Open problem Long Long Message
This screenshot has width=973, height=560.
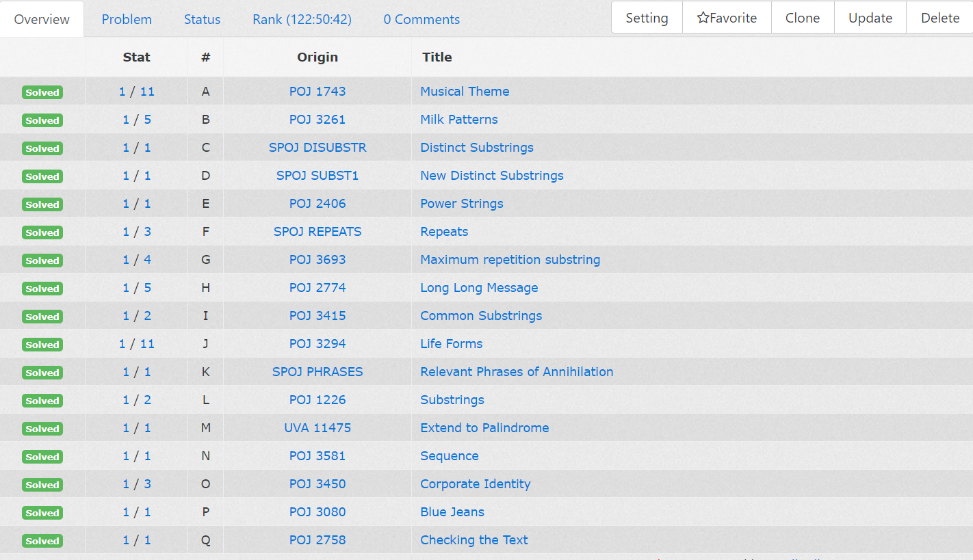[479, 287]
